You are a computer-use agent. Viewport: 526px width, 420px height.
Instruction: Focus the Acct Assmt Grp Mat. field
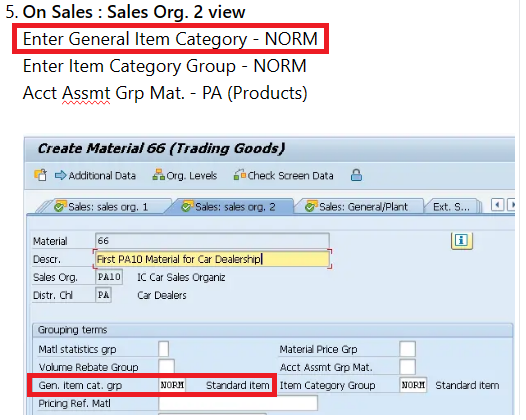pyautogui.click(x=408, y=367)
